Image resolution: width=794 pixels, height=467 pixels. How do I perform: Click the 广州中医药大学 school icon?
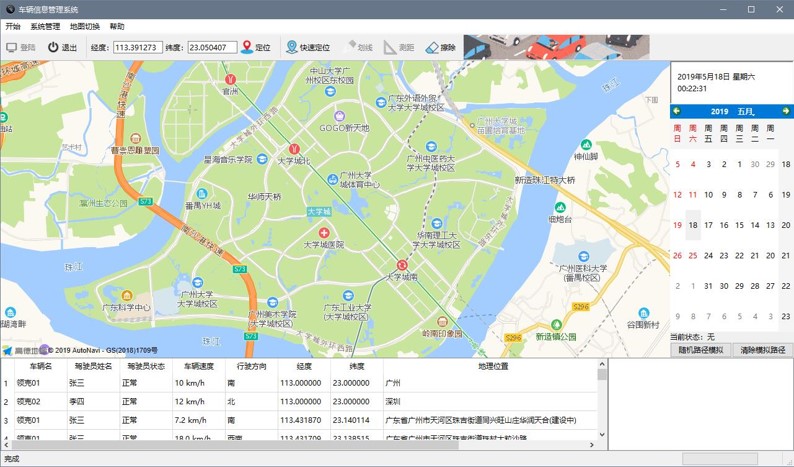pos(431,147)
